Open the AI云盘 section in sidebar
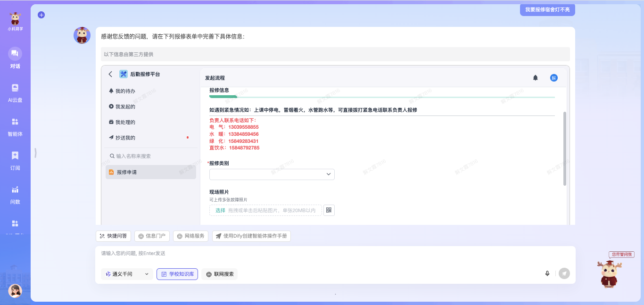 click(x=15, y=92)
